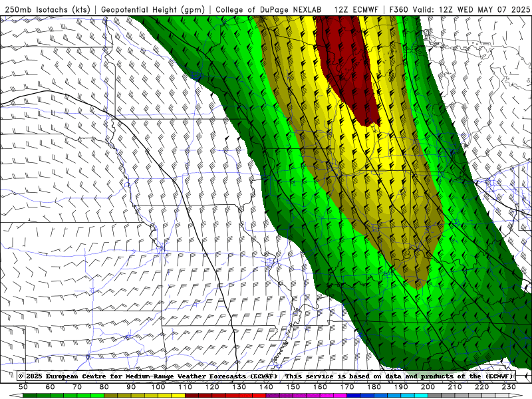
Task: Click the 60 label on the speed scale
Action: (x=50, y=387)
